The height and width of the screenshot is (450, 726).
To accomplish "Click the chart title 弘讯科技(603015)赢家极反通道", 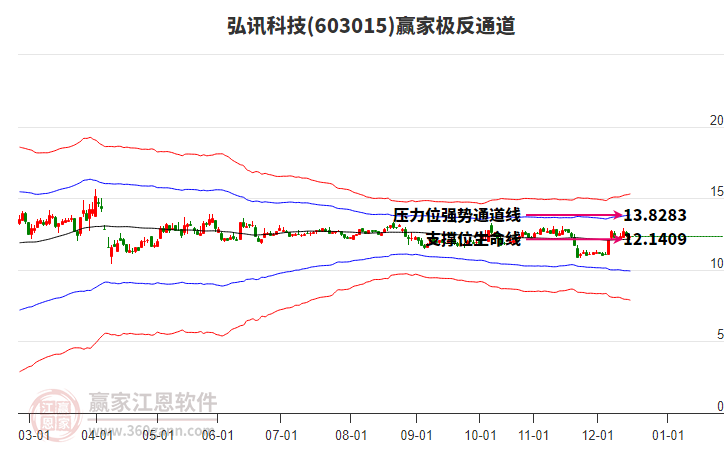I will point(371,26).
